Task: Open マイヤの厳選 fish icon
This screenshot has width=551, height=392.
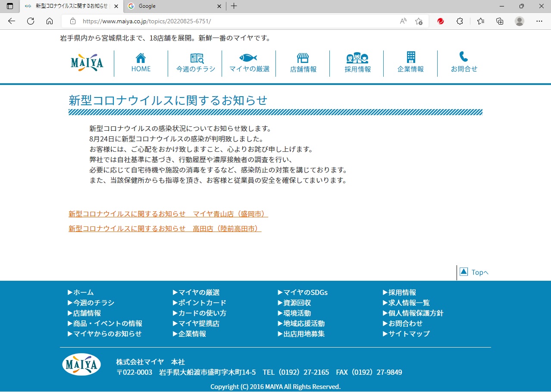Action: click(x=249, y=58)
